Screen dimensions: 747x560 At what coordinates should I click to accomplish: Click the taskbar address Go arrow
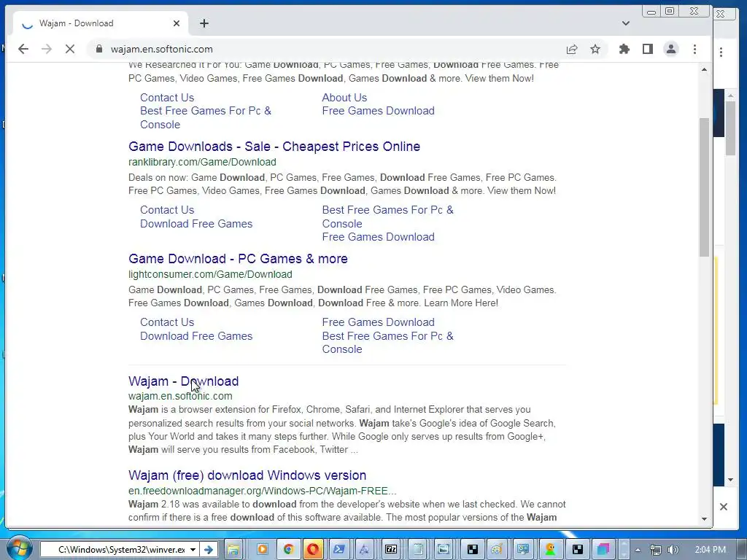click(x=208, y=550)
